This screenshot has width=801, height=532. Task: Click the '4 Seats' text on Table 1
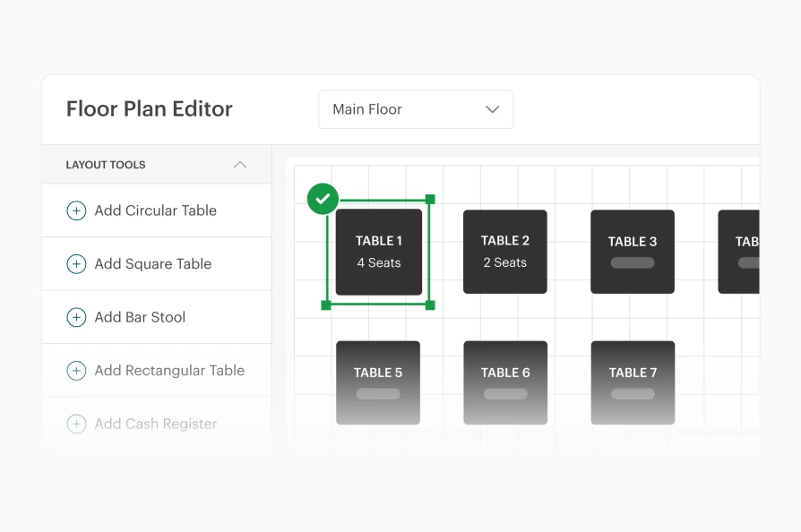point(379,263)
